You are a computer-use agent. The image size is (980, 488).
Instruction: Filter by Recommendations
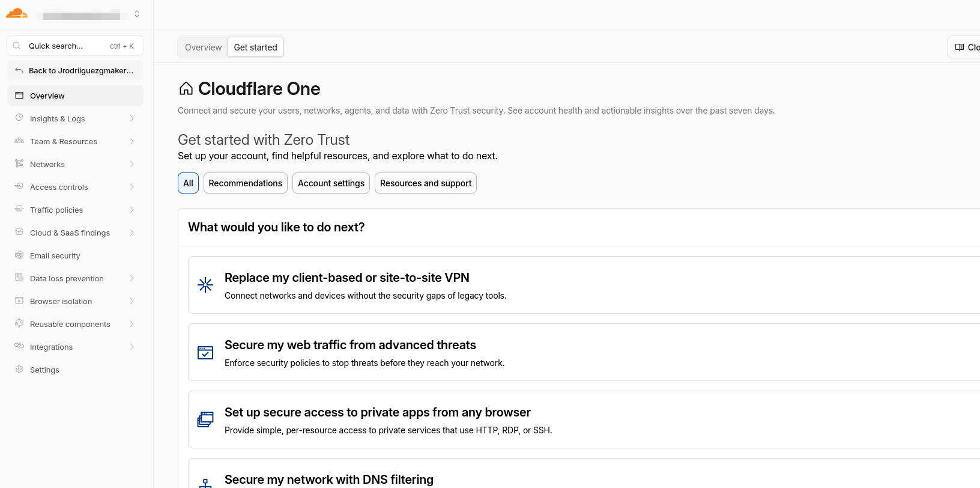tap(246, 183)
